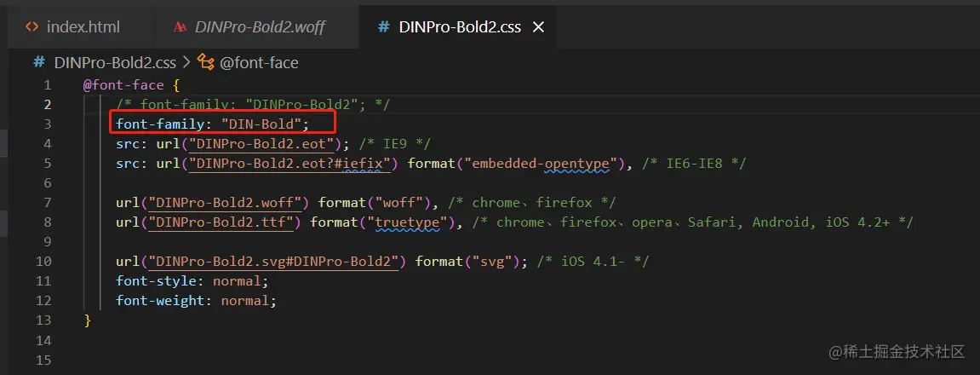This screenshot has height=375, width=980.
Task: Click the /* iOS 4.1- */ comment
Action: tap(594, 261)
